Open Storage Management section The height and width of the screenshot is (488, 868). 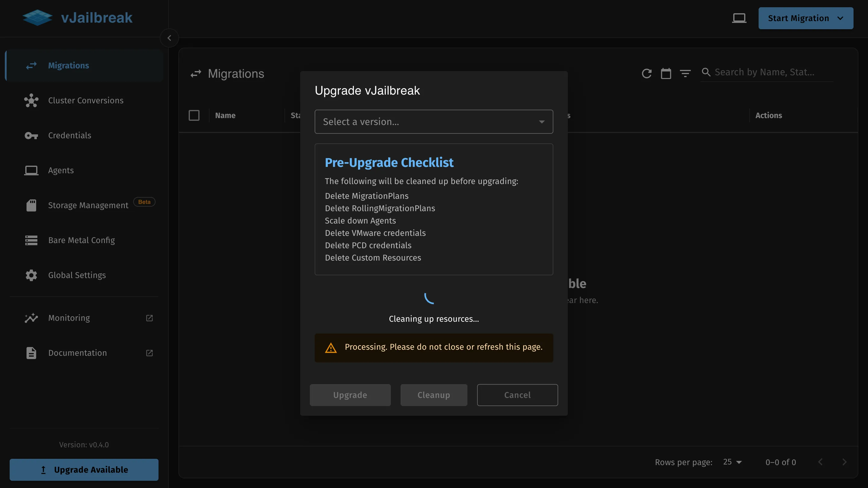88,205
